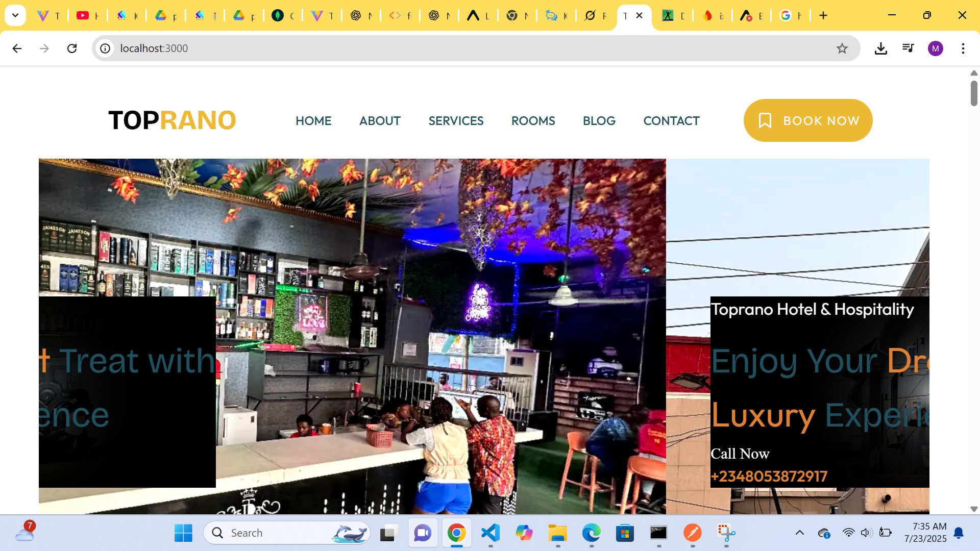Open Visual Studio Code from taskbar

pos(490,533)
